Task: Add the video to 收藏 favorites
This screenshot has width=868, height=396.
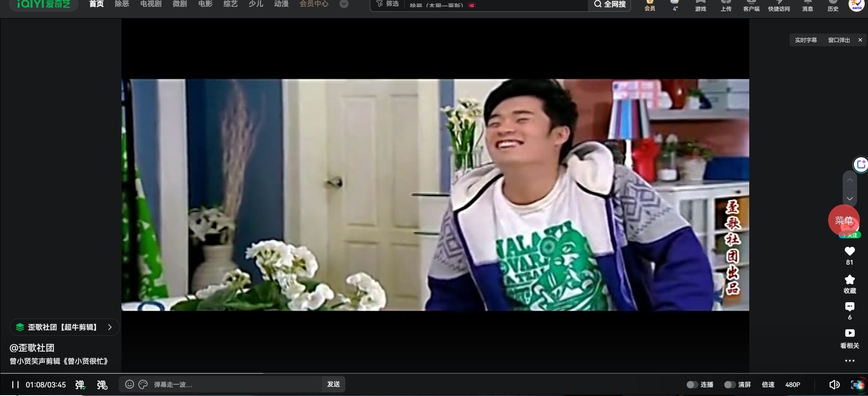Action: click(x=850, y=284)
